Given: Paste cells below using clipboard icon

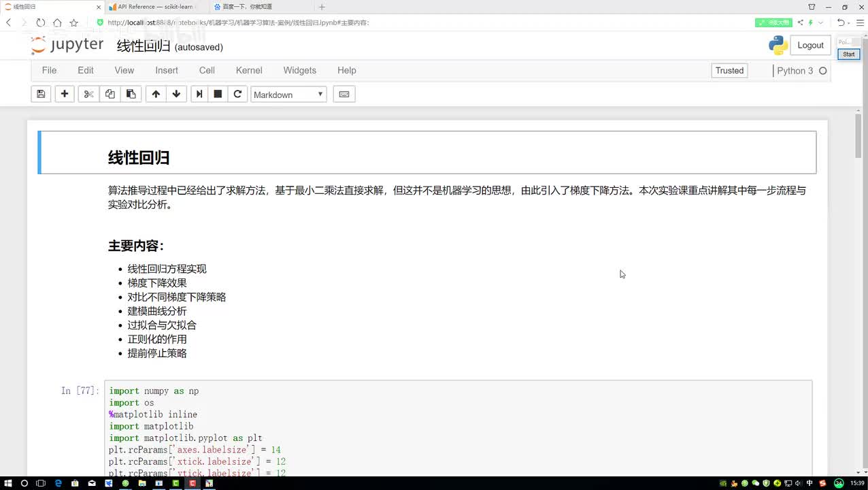Looking at the screenshot, I should pos(131,94).
